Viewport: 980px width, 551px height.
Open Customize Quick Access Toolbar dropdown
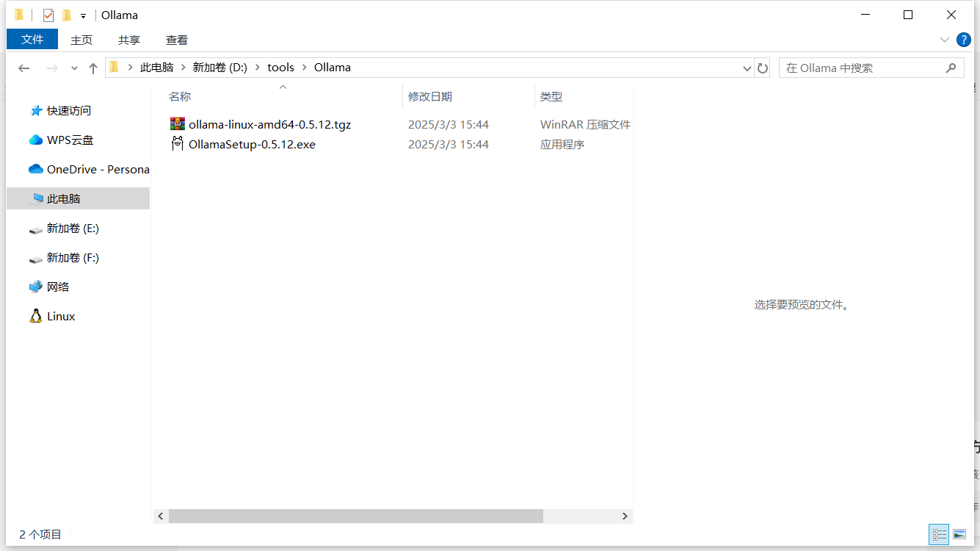coord(84,15)
